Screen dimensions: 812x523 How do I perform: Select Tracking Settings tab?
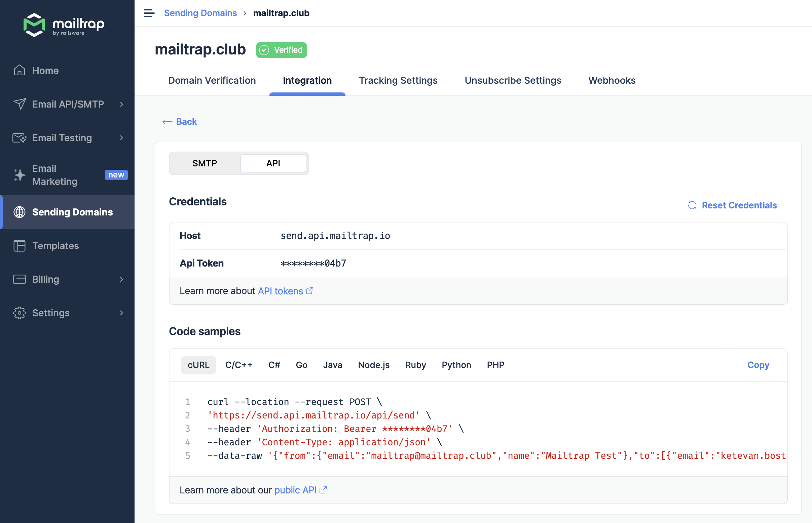[x=398, y=80]
